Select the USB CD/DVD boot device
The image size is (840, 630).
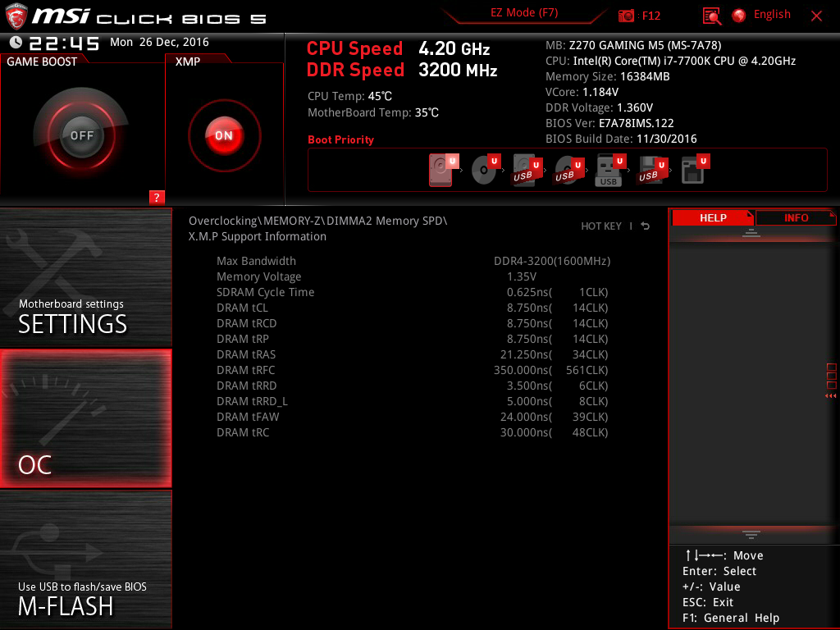[x=569, y=171]
